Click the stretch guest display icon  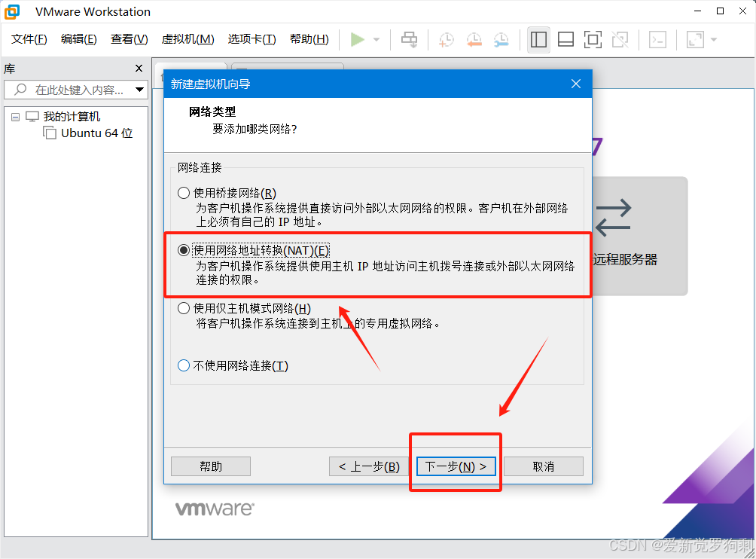point(695,39)
